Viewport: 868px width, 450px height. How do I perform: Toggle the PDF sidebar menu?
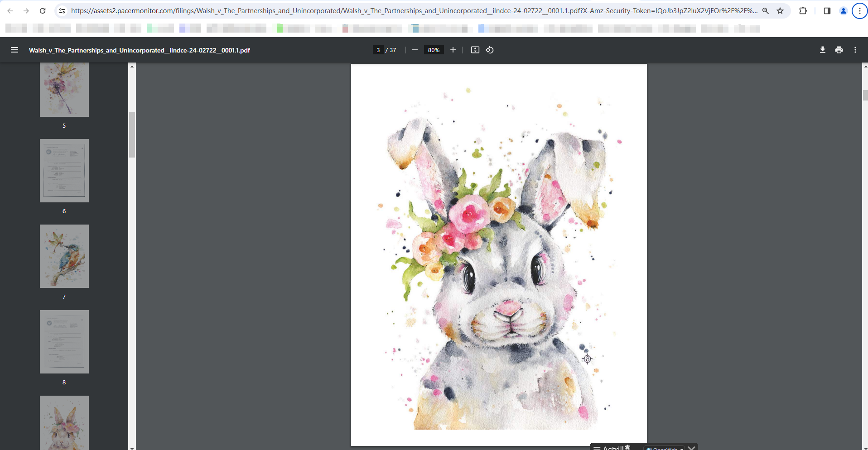tap(14, 50)
